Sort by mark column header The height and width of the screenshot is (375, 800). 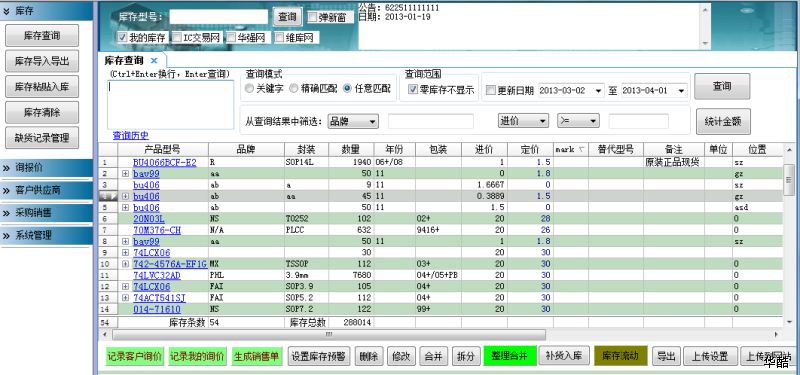click(x=570, y=149)
